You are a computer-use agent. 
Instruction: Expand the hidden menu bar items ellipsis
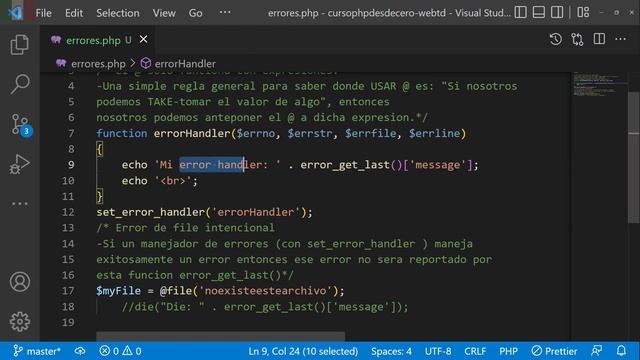coord(225,12)
